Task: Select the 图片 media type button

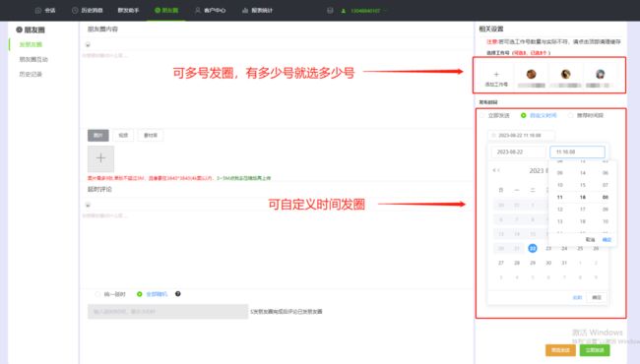Action: click(x=97, y=136)
